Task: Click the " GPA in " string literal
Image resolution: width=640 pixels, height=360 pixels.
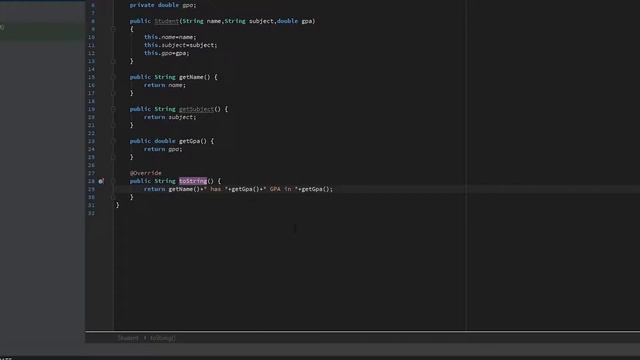Action: tap(281, 189)
